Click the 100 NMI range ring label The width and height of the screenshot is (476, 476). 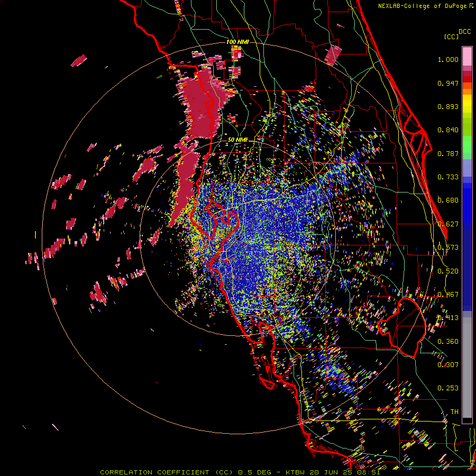[237, 42]
